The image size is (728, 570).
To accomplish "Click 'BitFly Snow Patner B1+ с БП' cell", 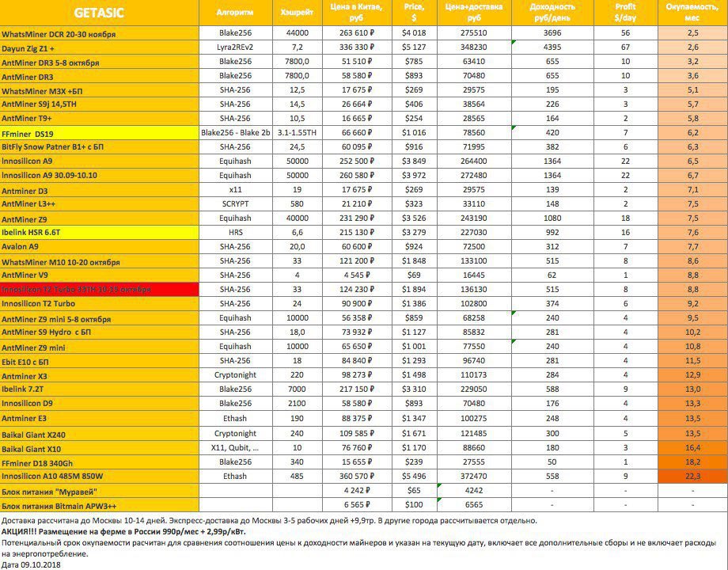I will tap(100, 147).
